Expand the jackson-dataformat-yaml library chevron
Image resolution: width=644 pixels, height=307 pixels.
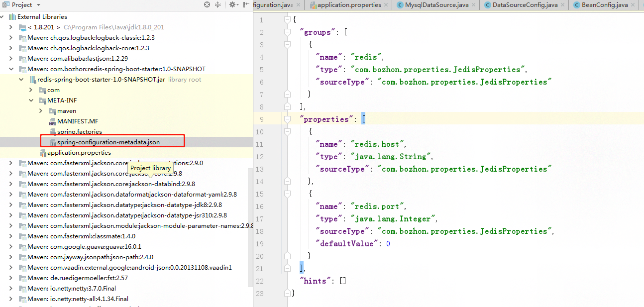coord(11,195)
